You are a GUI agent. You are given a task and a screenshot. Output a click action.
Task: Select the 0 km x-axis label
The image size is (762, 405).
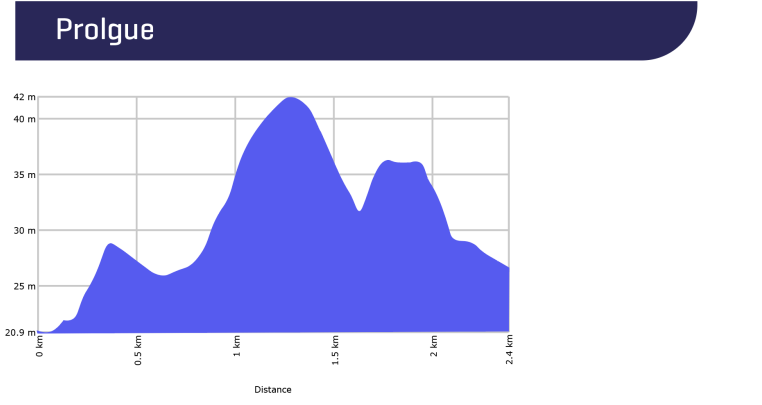(x=40, y=346)
